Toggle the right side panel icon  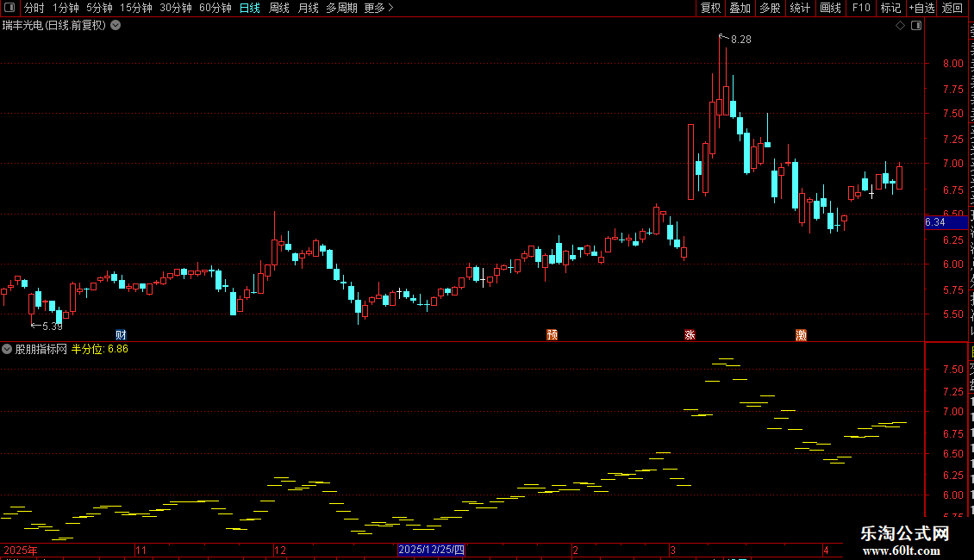pos(916,26)
